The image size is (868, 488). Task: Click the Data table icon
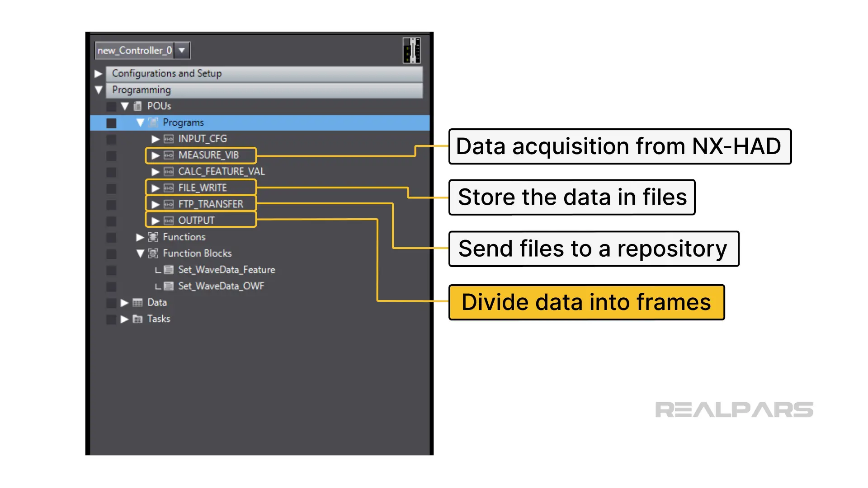(x=137, y=302)
